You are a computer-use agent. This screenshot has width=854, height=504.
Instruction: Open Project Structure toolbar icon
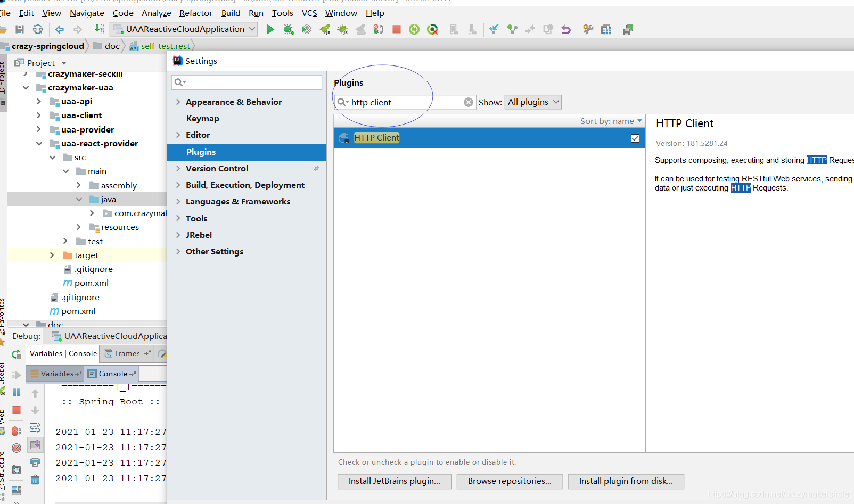coord(606,29)
